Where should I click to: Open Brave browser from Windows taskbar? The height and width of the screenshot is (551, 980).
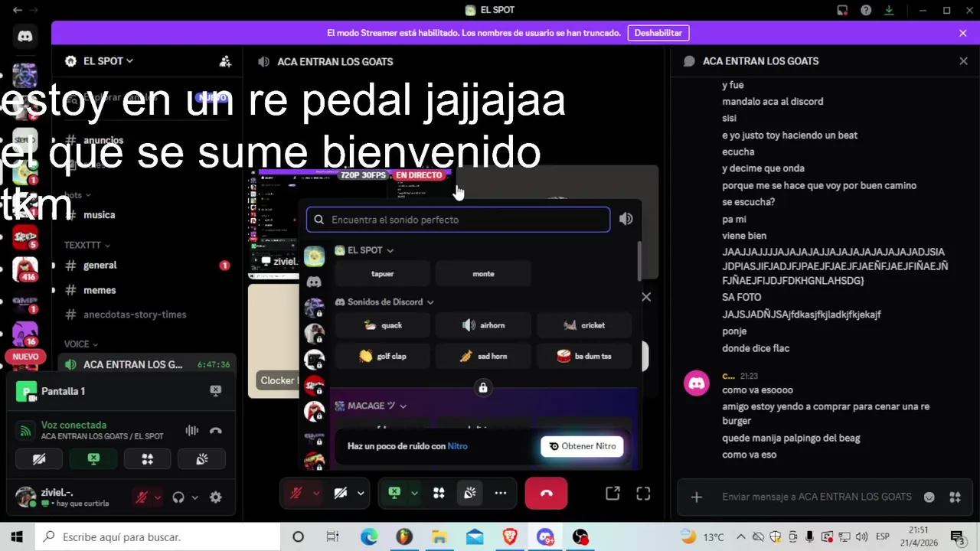tap(509, 537)
